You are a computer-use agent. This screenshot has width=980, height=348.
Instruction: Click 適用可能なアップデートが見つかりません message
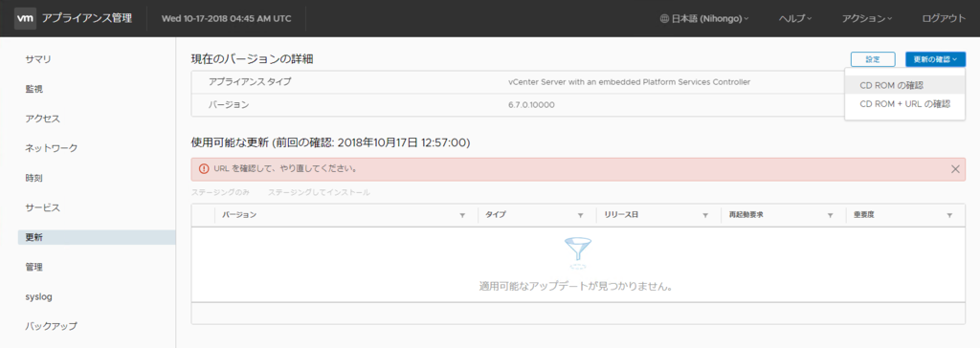click(x=575, y=287)
